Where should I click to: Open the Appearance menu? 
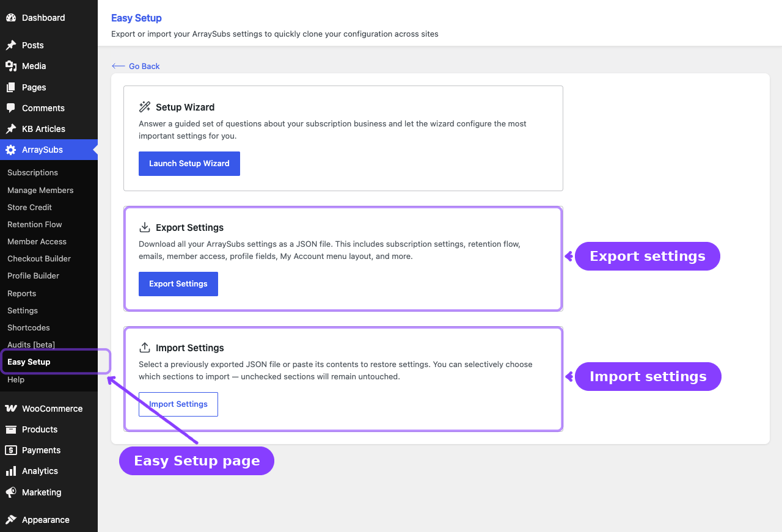tap(49, 520)
